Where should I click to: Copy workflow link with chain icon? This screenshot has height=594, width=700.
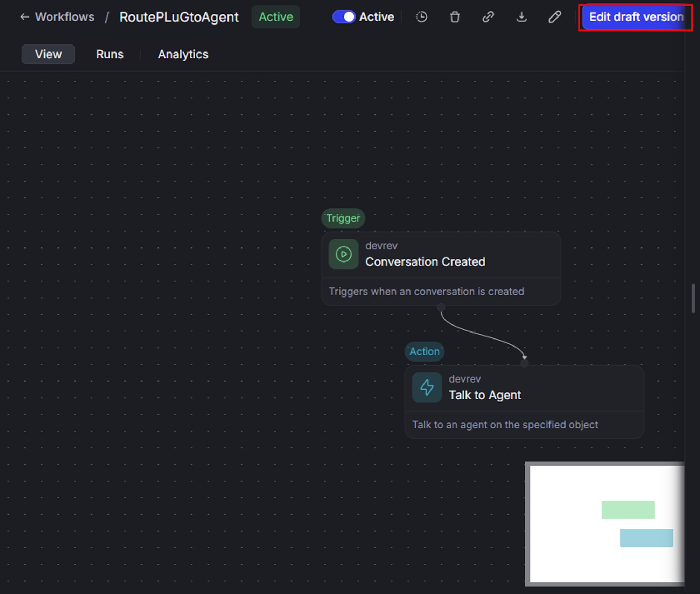488,17
